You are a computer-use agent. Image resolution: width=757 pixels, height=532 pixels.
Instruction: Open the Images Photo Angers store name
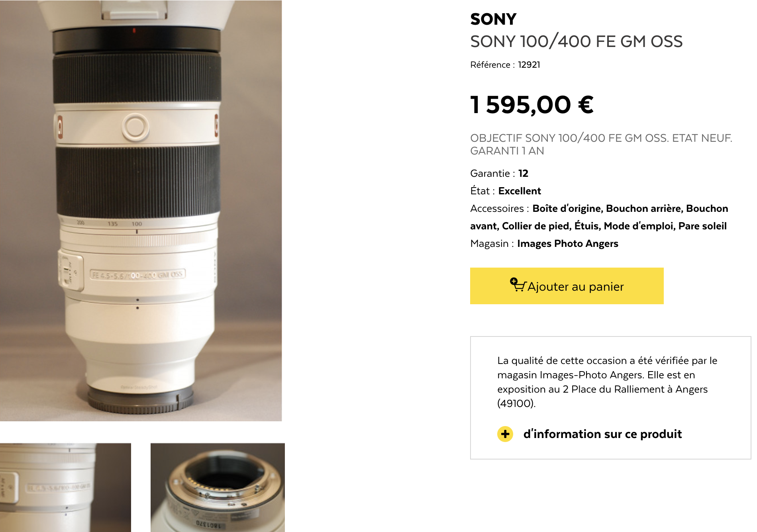(x=567, y=243)
